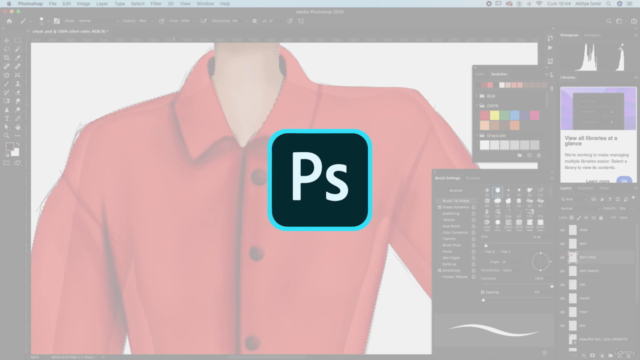Open Edit Toolbar three-dots icon

[18, 136]
